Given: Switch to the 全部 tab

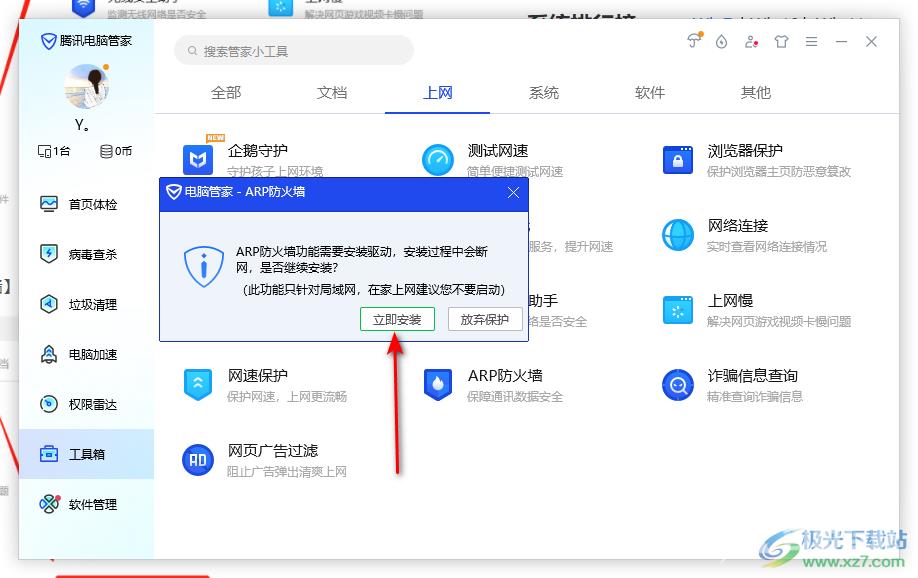Looking at the screenshot, I should tap(226, 93).
